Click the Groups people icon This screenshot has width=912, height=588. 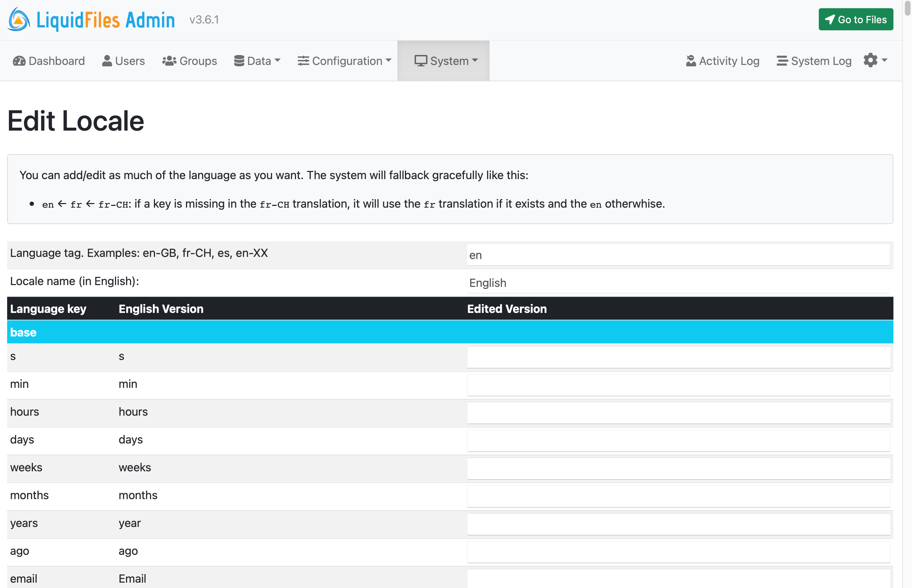(169, 61)
